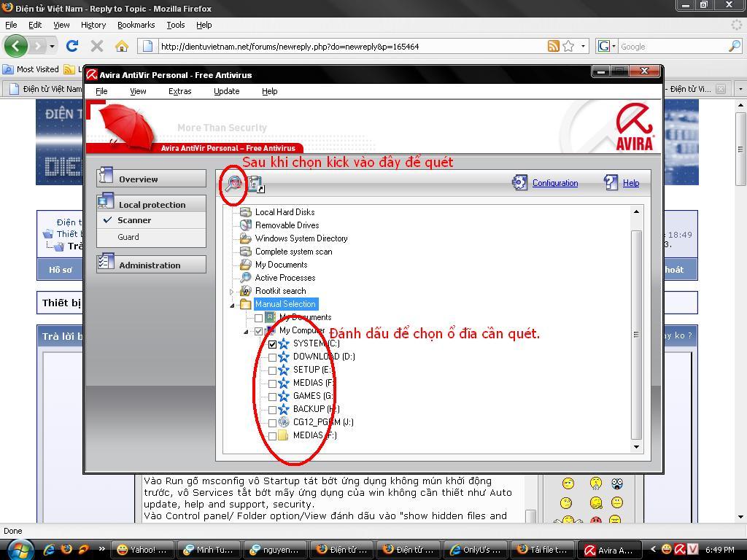Click the Avira tray umbrella icon

pyautogui.click(x=680, y=550)
